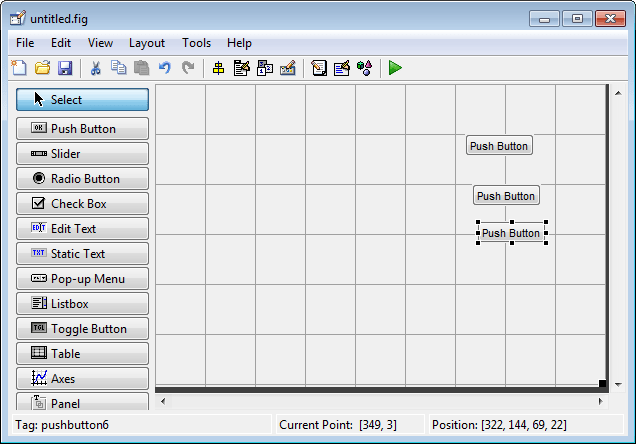Paste the clipboard icon in toolbar
The image size is (636, 444).
tap(142, 68)
